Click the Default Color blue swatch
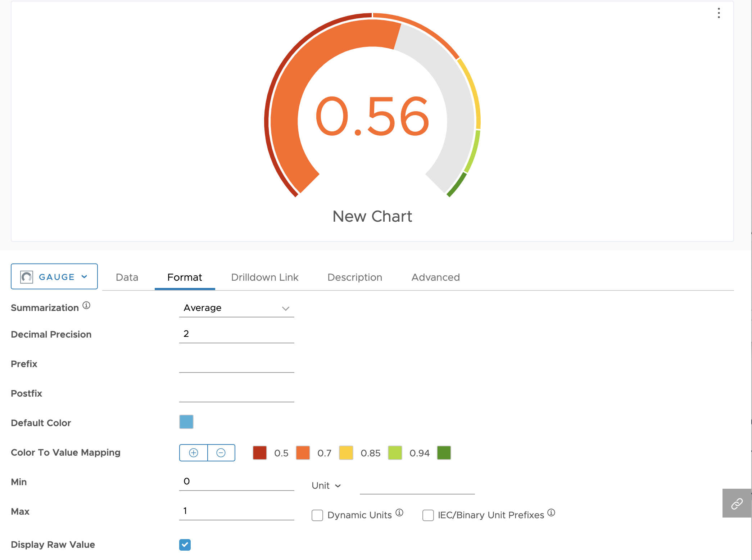The width and height of the screenshot is (752, 560). pyautogui.click(x=186, y=423)
